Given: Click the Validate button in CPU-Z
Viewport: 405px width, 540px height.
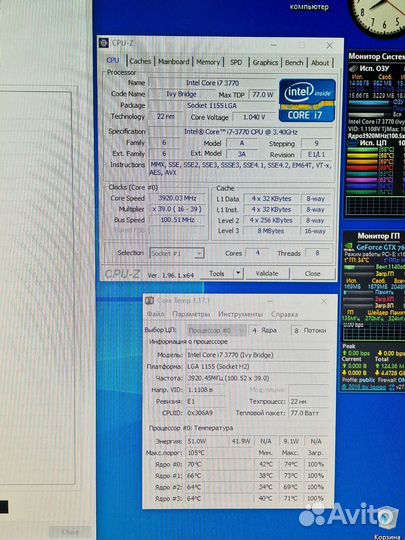Looking at the screenshot, I should (267, 273).
